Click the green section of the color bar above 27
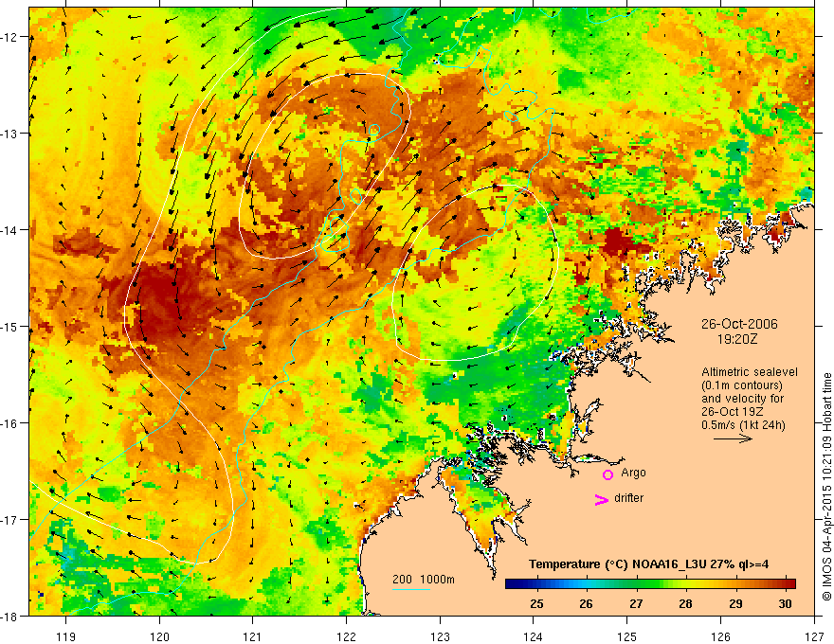 click(x=636, y=584)
